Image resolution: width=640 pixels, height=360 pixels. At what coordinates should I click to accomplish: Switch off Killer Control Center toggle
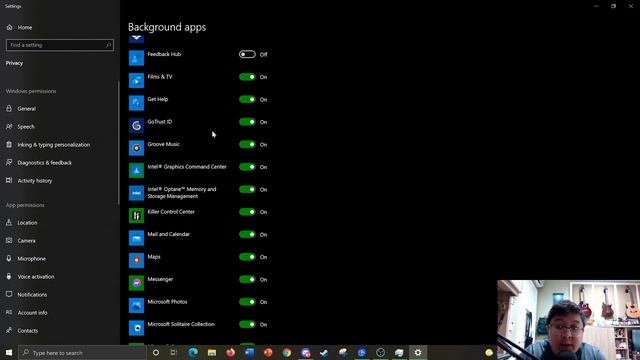[x=247, y=212]
